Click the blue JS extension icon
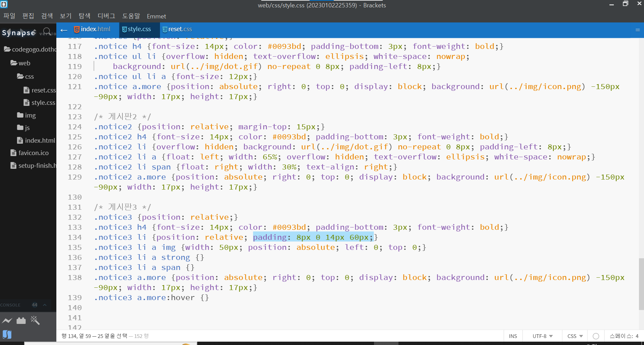644x345 pixels. [7, 334]
